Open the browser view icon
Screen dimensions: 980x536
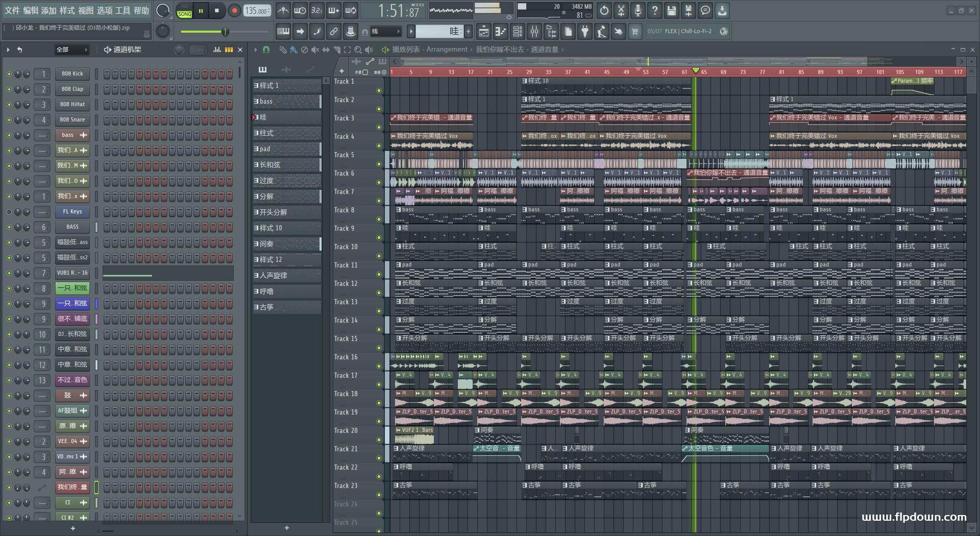click(551, 32)
